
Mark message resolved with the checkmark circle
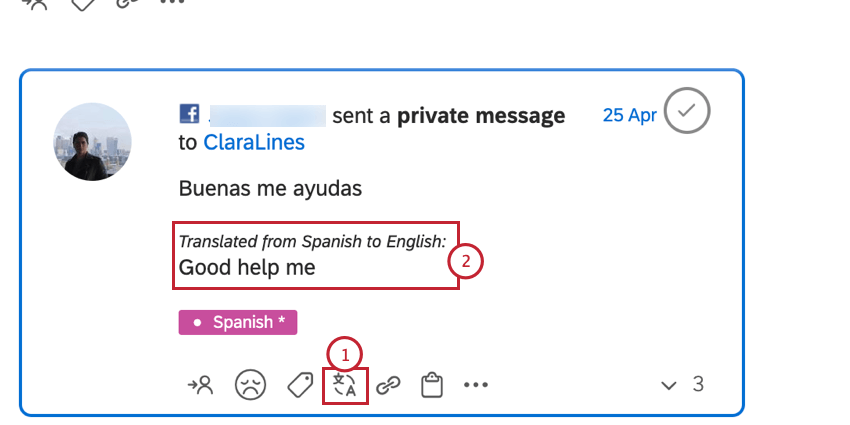pyautogui.click(x=687, y=110)
